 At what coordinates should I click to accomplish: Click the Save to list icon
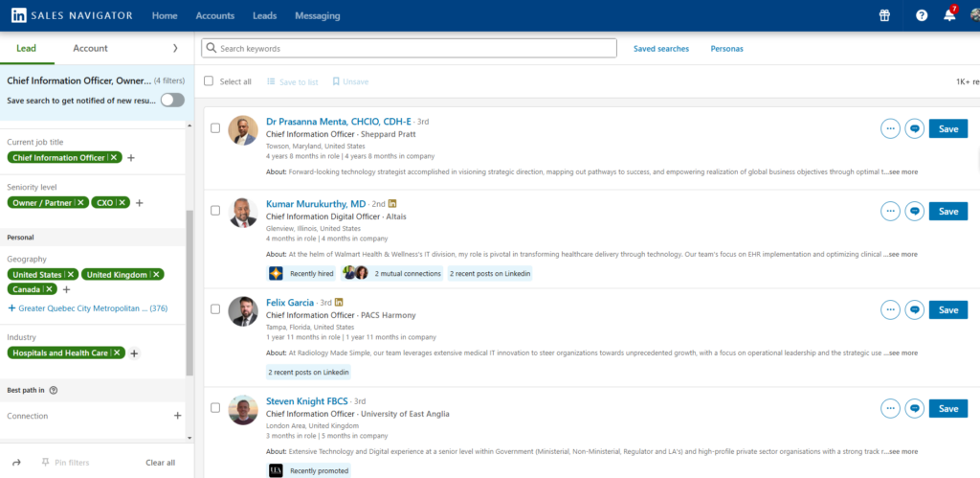coord(271,81)
